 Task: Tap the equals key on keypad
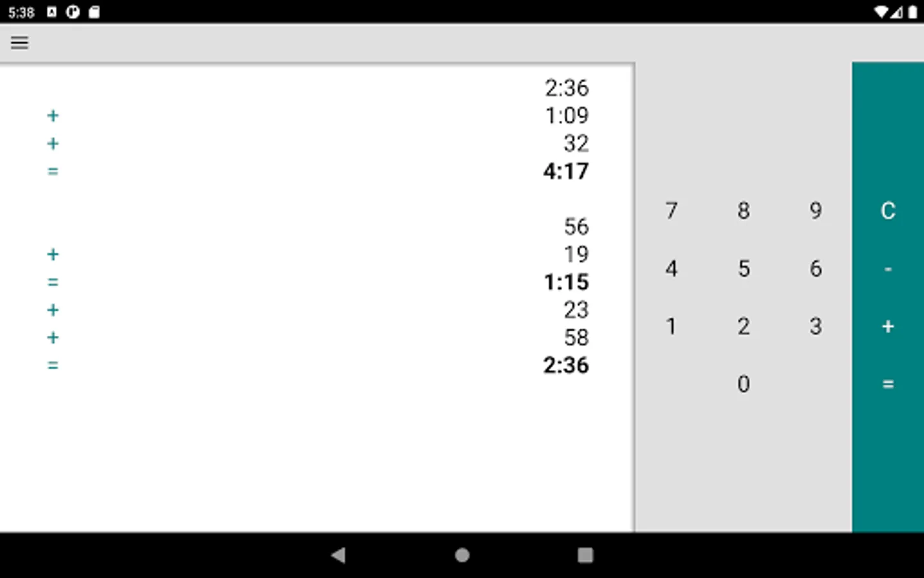point(888,384)
